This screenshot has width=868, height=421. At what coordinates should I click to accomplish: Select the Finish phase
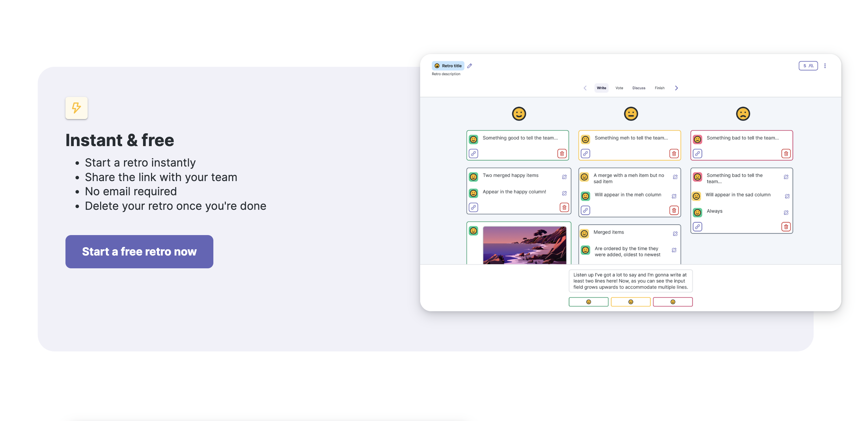[659, 88]
